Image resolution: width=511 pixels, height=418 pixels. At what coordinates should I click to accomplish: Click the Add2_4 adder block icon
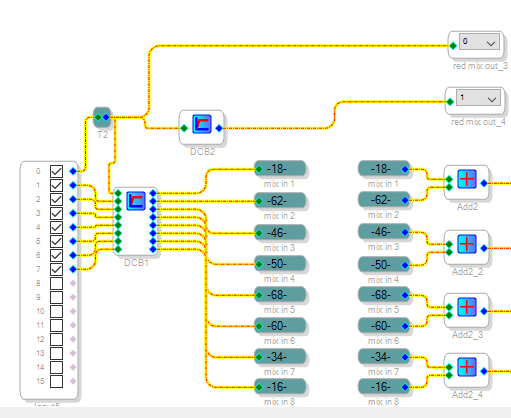click(467, 367)
